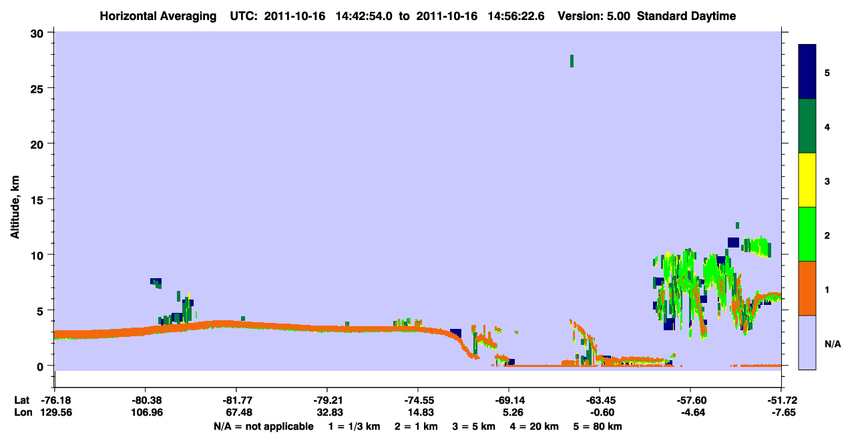
Task: Click legend text 'N/A = not applicable'
Action: 263,426
